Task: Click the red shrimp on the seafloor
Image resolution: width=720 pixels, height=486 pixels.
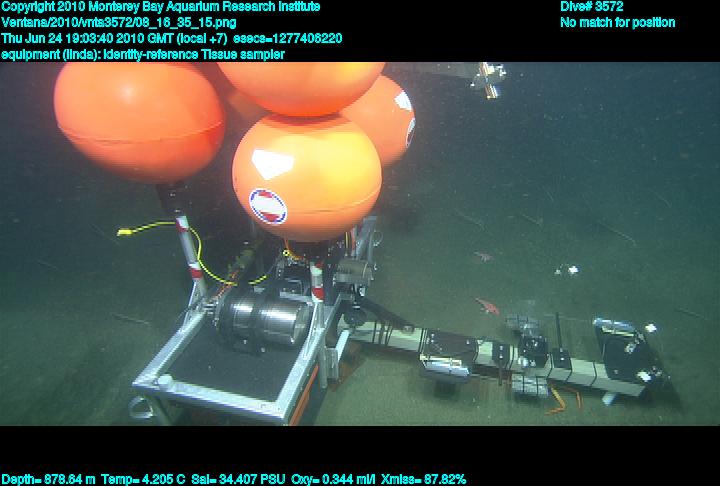Action: pos(489,304)
